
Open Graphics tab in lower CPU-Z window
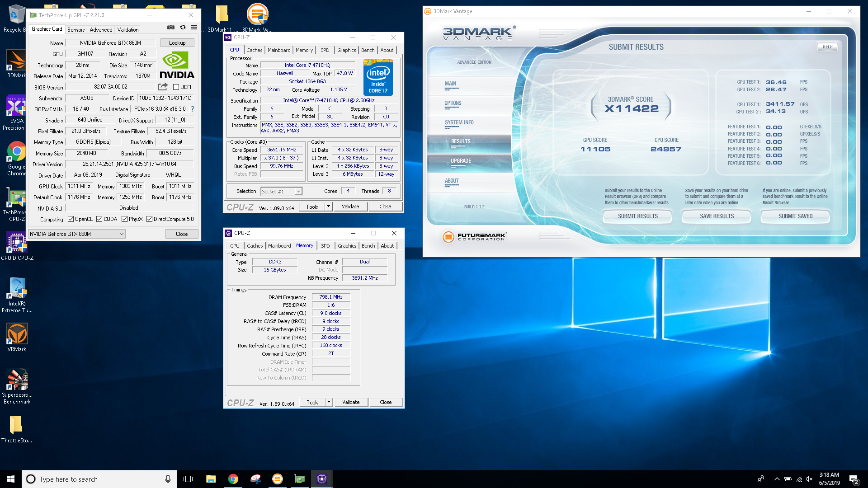347,246
